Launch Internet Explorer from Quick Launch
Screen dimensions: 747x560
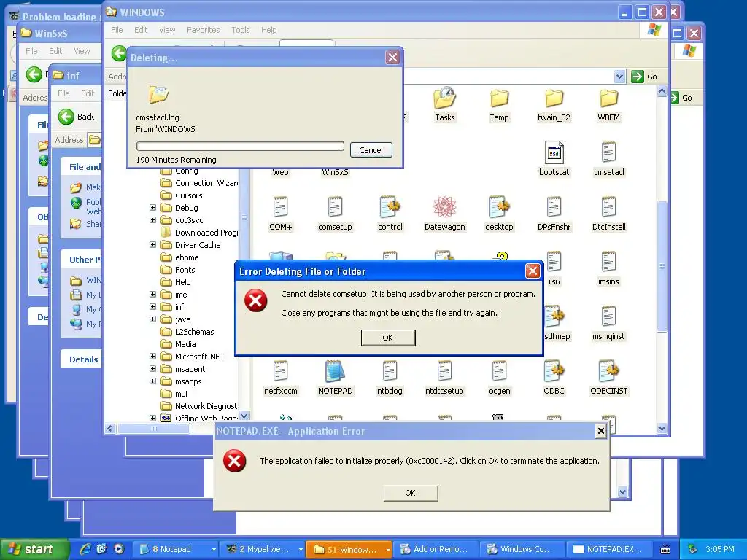coord(86,550)
